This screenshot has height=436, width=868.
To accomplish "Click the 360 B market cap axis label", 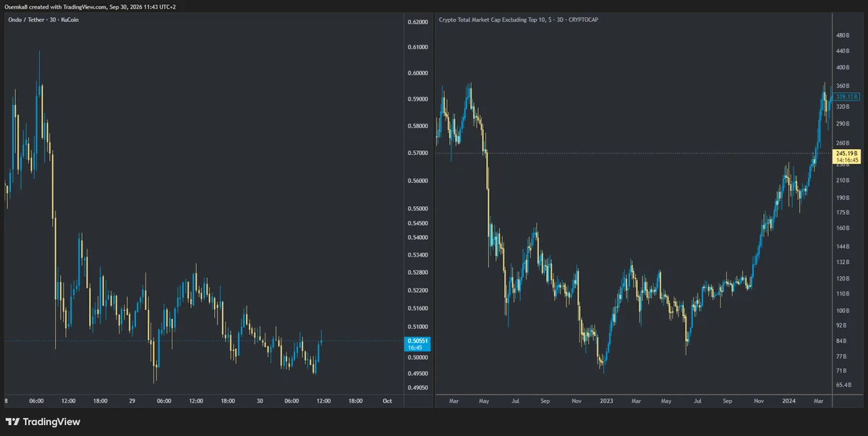I will tap(842, 86).
